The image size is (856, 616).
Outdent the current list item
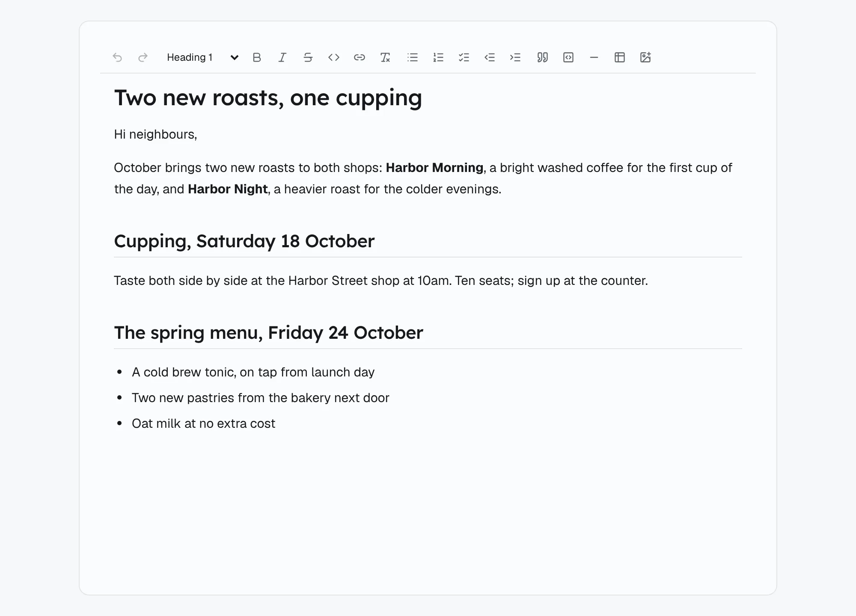pos(490,57)
